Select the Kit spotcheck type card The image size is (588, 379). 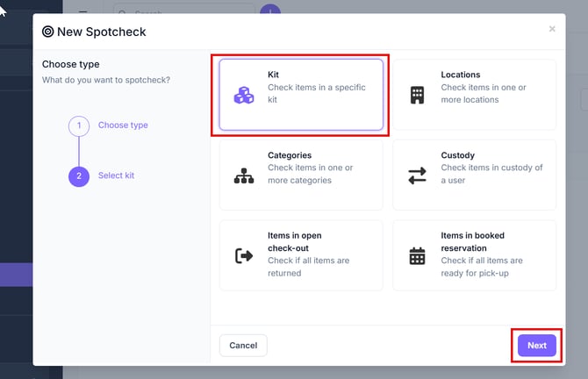(x=301, y=95)
